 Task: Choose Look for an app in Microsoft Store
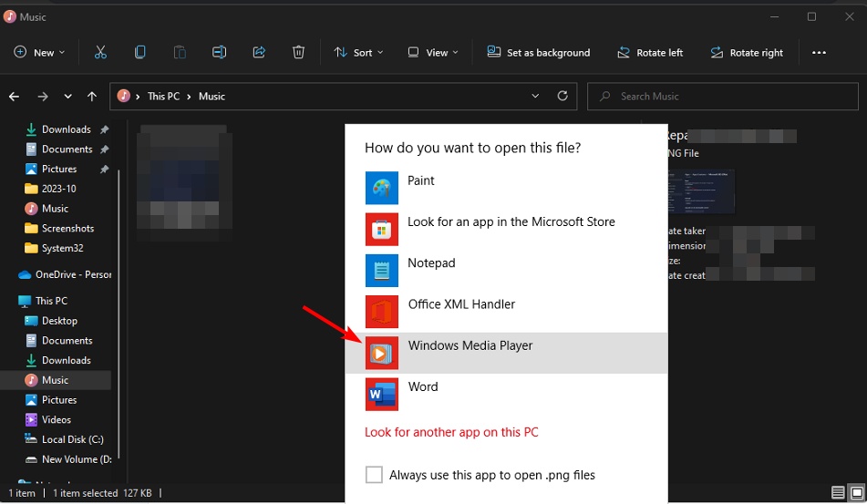(506, 230)
